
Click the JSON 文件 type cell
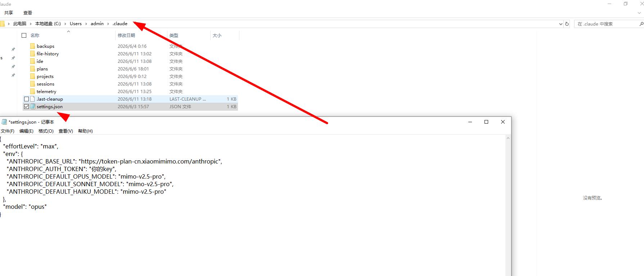(180, 106)
